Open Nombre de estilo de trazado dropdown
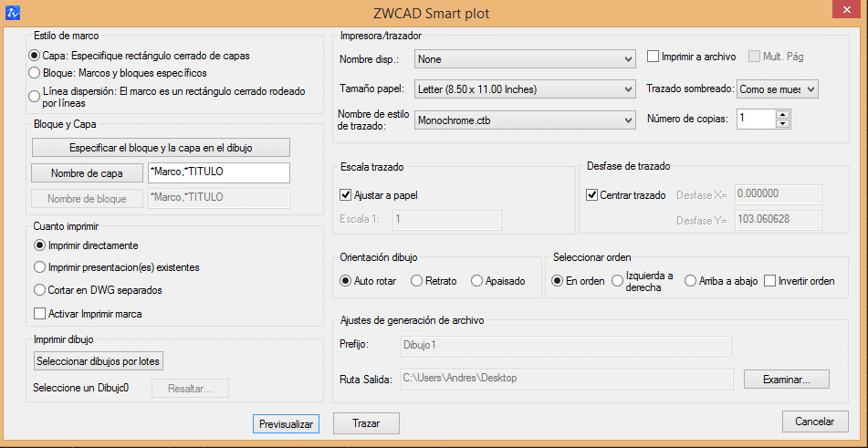Screen dimensions: 868x448 tap(524, 120)
